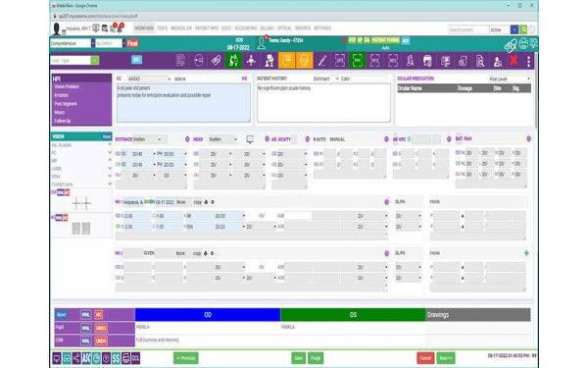Open the three-dot more options menu
The image size is (588, 368).
tap(528, 61)
